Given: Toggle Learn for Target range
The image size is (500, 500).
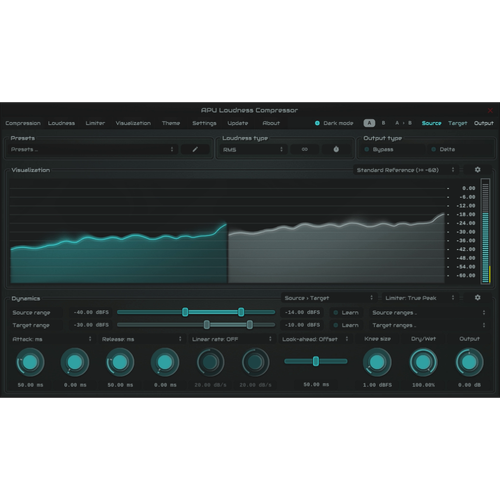Looking at the screenshot, I should (346, 325).
